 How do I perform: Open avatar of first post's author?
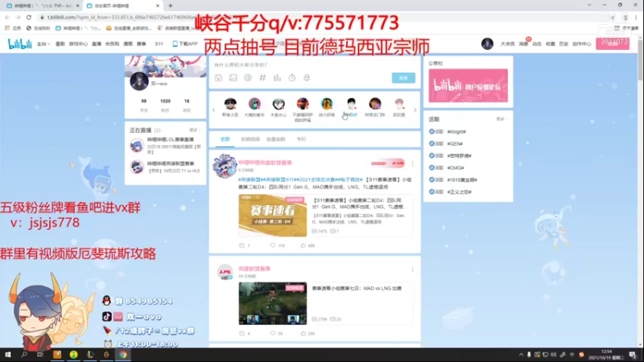tap(225, 166)
